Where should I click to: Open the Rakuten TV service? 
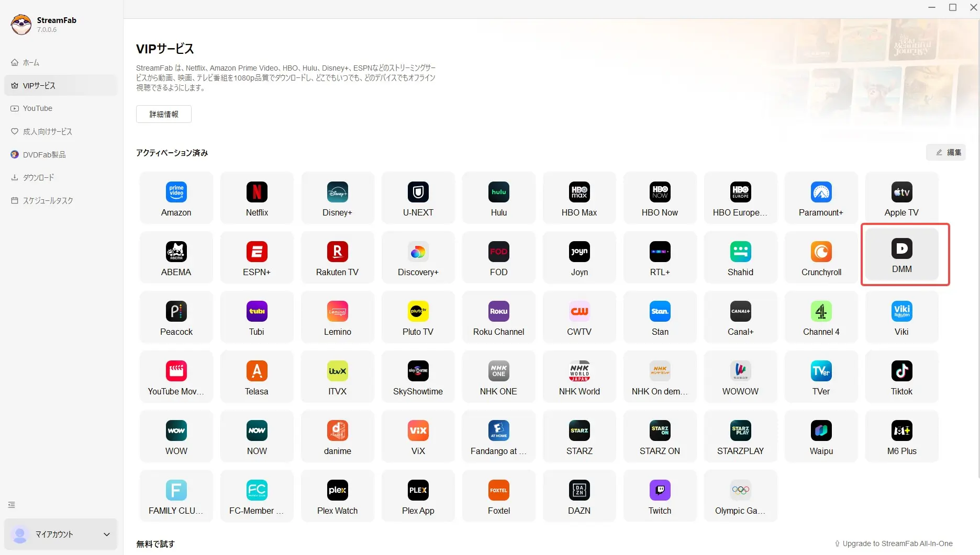pos(338,257)
